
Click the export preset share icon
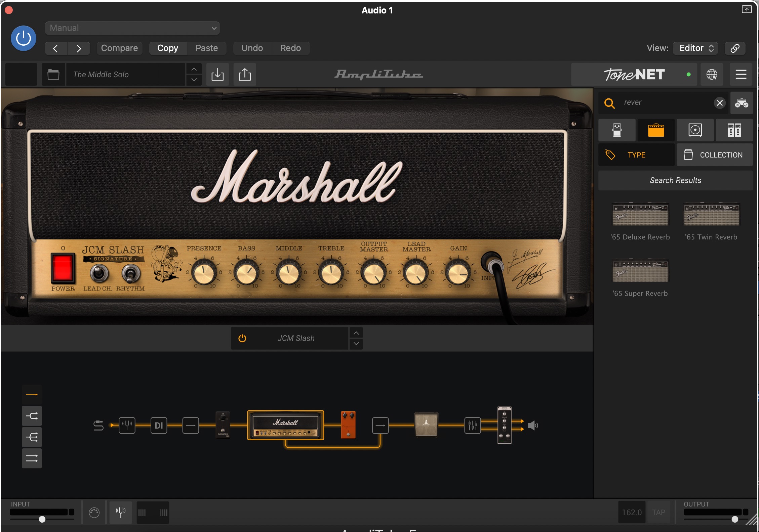click(245, 74)
